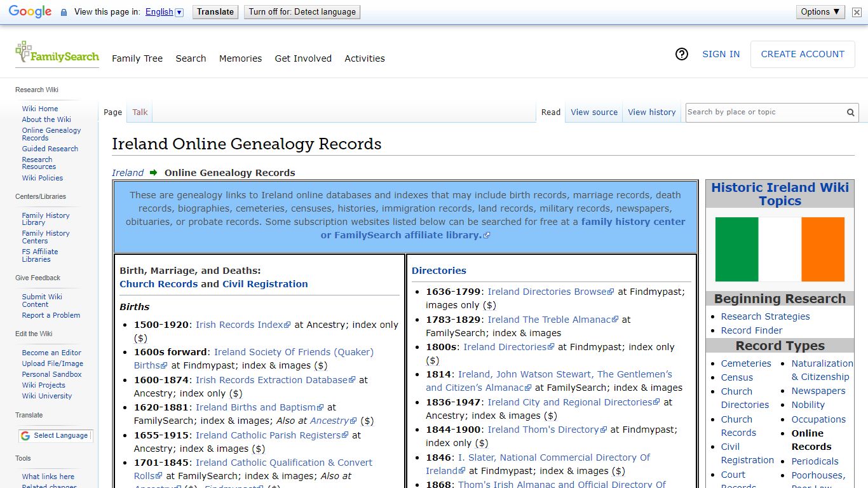
Task: Click the CREATE ACCOUNT button
Action: coord(803,54)
